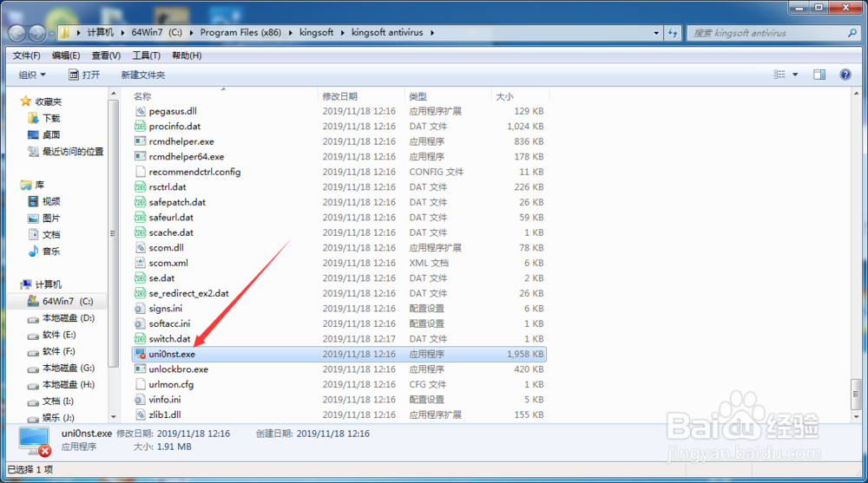The image size is (868, 483).
Task: Select the vinfo.ini file icon
Action: pyautogui.click(x=140, y=400)
